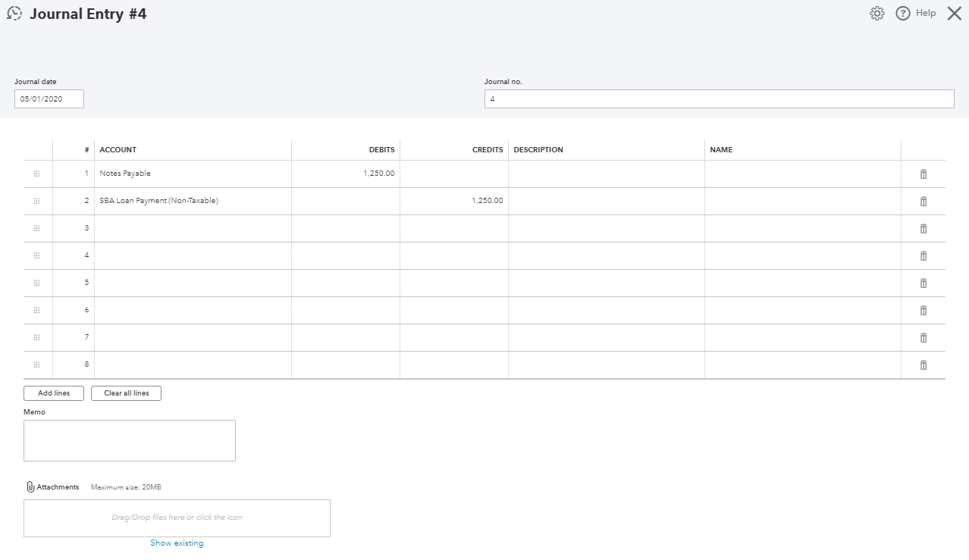Viewport: 969px width, 560px height.
Task: Open the account cell on row 3
Action: click(x=193, y=229)
